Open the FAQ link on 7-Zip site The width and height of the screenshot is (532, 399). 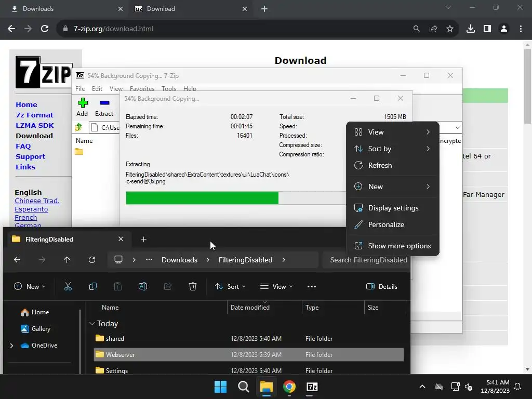click(x=23, y=146)
